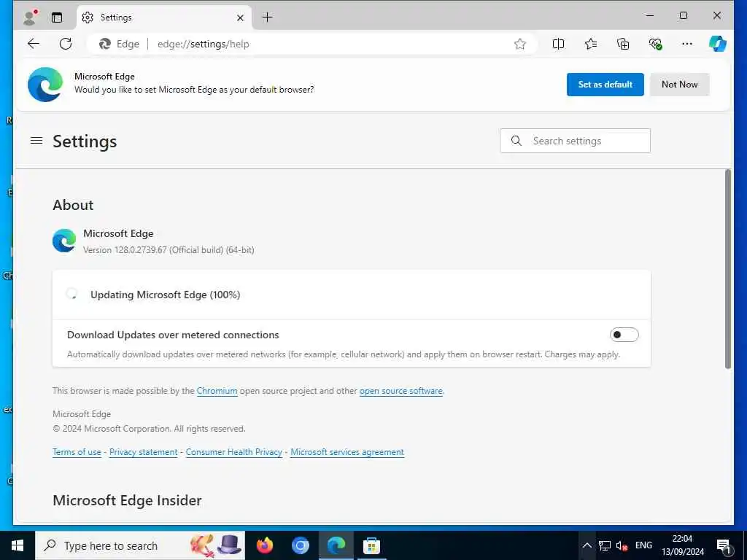Open the notification center icon
Image resolution: width=747 pixels, height=560 pixels.
click(724, 545)
